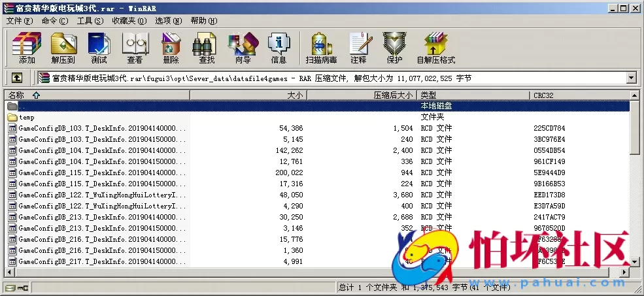Image resolution: width=644 pixels, height=296 pixels.
Task: Select file with size 5,145
Action: 316,139
